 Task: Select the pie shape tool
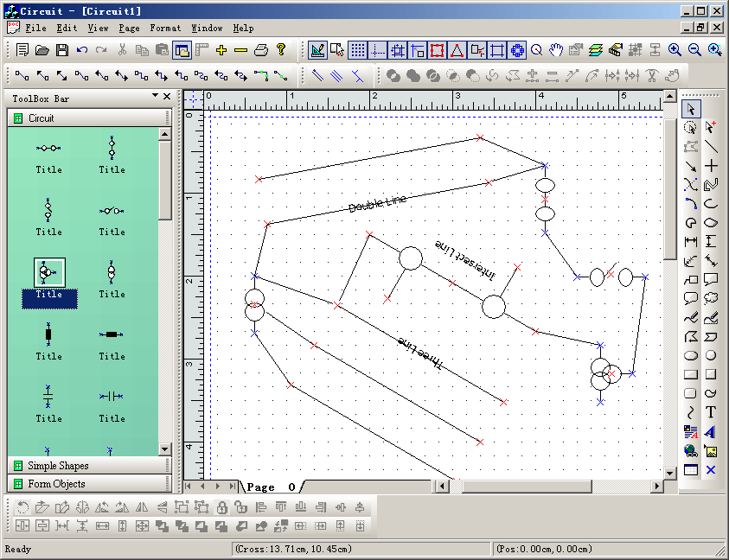[691, 223]
